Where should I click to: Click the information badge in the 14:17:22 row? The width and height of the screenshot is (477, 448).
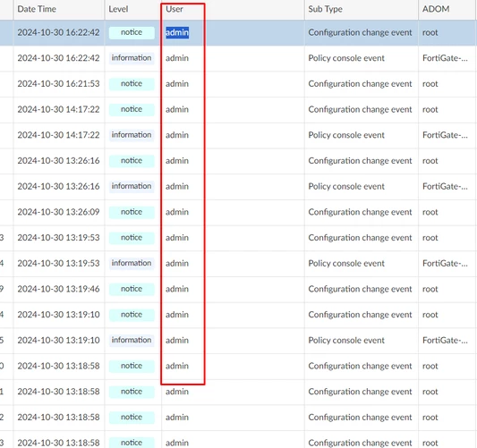[x=132, y=135]
